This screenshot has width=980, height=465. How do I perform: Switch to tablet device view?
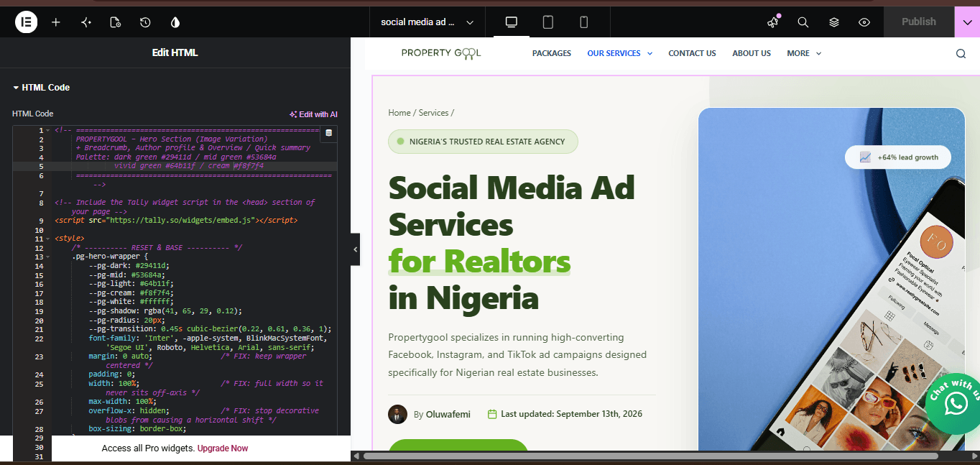(548, 22)
